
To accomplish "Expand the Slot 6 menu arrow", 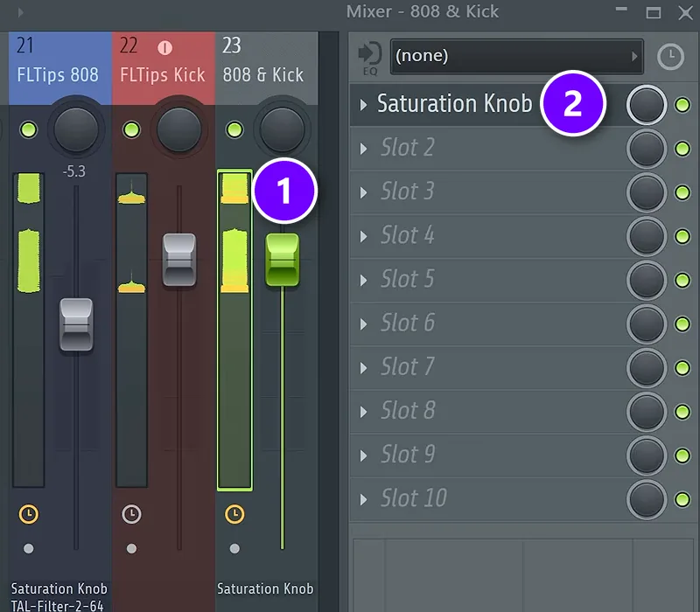I will [363, 323].
